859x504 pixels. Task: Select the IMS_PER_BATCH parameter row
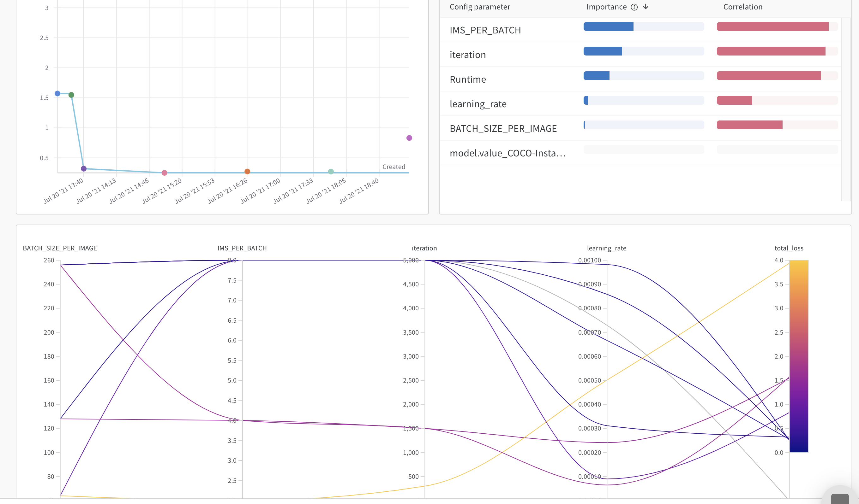tap(485, 30)
